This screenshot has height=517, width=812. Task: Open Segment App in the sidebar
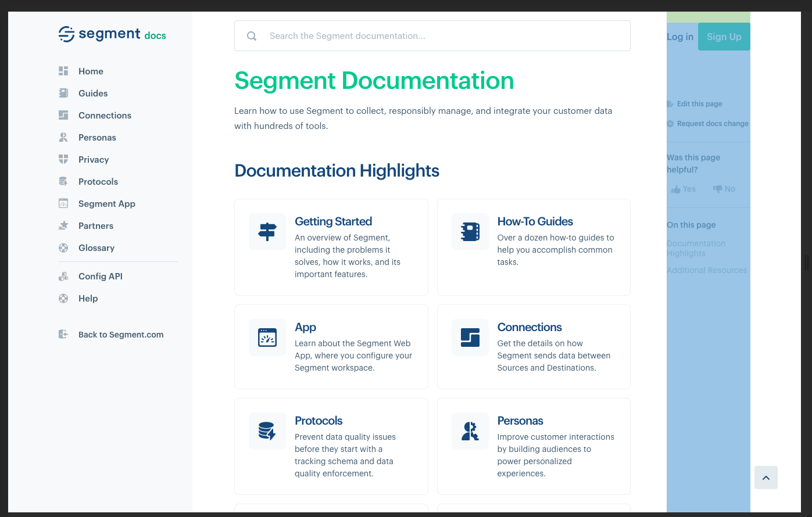(107, 203)
